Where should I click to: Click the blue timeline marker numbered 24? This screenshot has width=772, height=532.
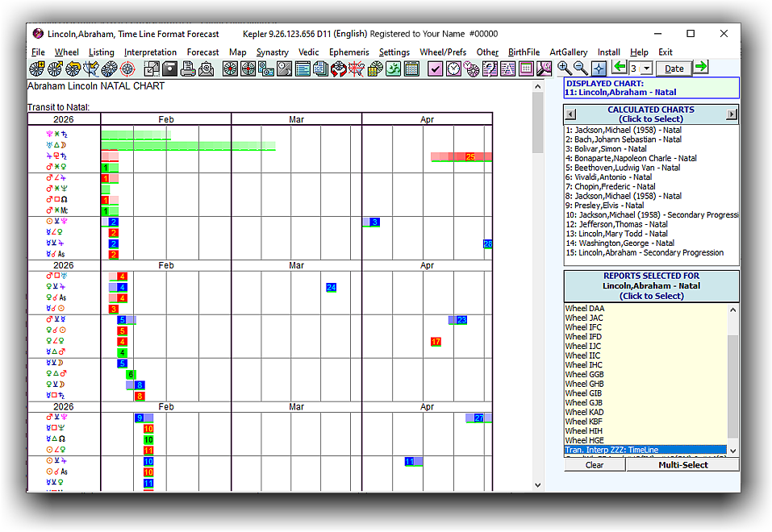332,287
